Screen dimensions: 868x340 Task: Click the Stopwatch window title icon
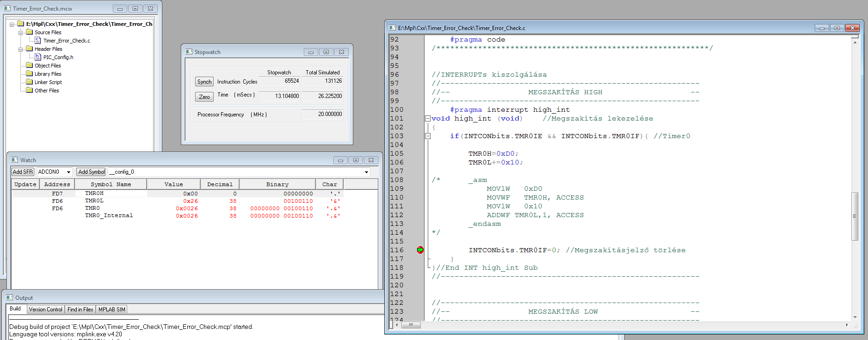point(189,52)
